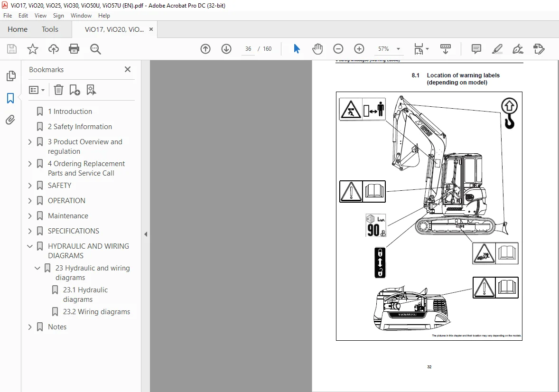Open the File menu
The width and height of the screenshot is (559, 392).
8,16
